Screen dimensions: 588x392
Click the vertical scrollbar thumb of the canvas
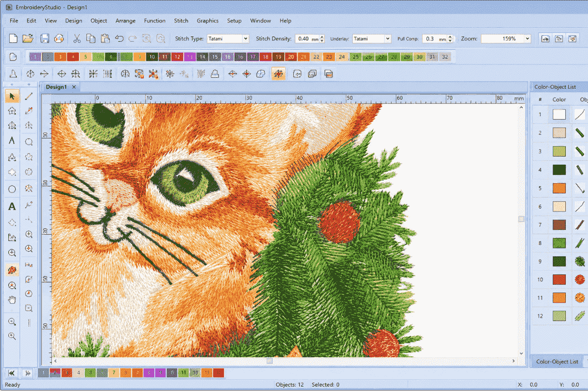(x=521, y=219)
